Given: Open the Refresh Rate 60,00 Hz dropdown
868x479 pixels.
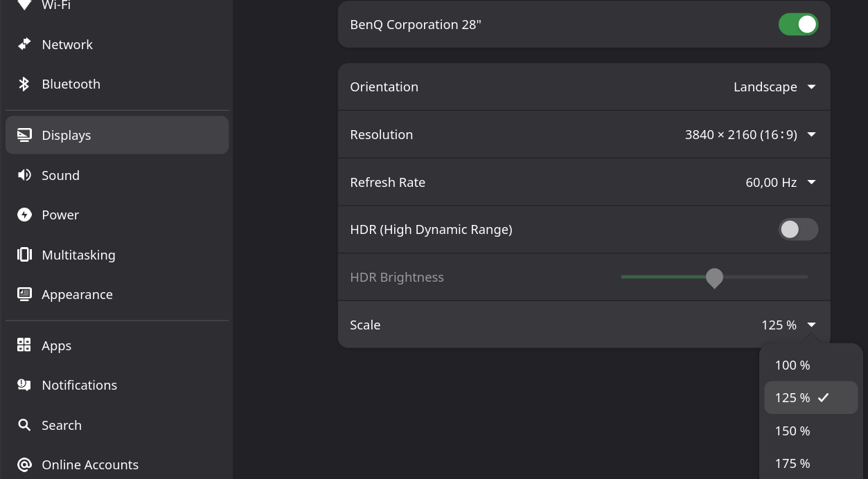Looking at the screenshot, I should click(x=780, y=183).
